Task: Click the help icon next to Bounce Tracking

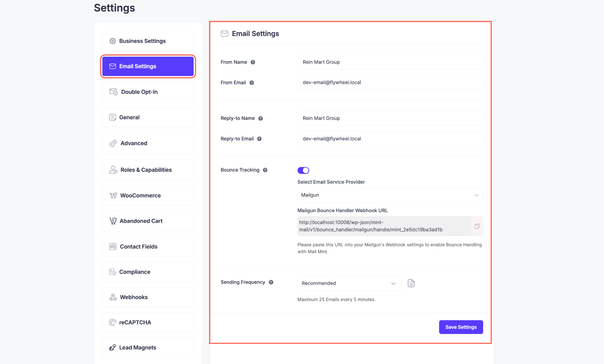Action: pyautogui.click(x=265, y=170)
